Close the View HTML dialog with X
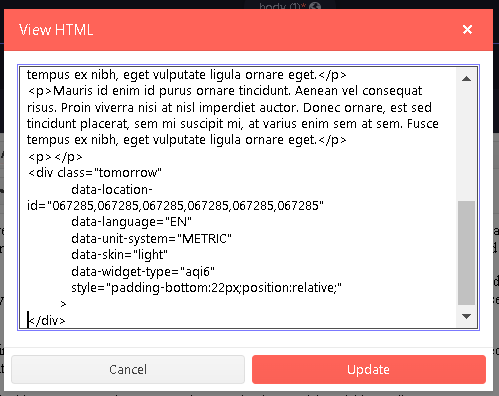 pyautogui.click(x=467, y=30)
